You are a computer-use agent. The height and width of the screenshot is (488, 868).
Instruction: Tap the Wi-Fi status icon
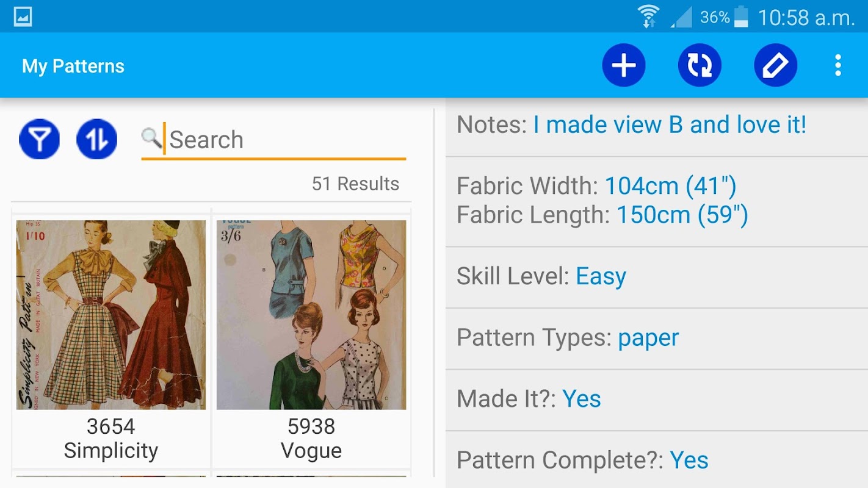pos(648,16)
